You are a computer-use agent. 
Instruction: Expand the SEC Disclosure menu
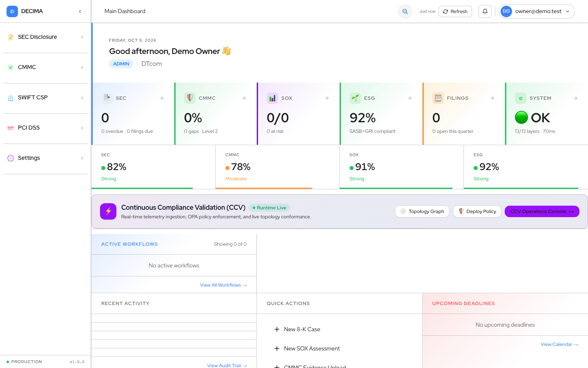point(45,37)
